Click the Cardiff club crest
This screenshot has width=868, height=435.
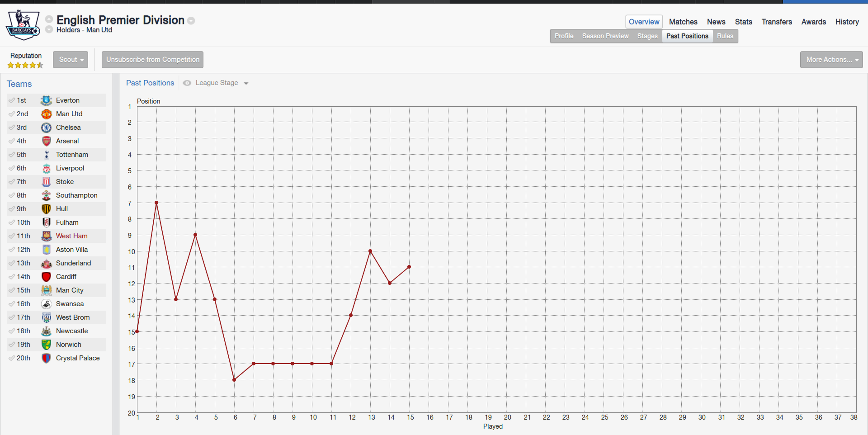click(46, 277)
